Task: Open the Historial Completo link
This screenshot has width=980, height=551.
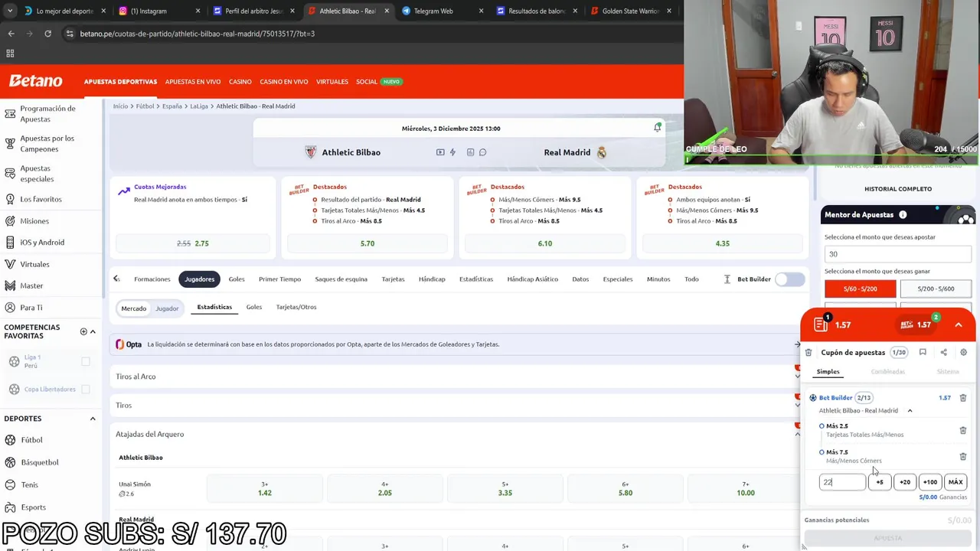Action: [898, 189]
